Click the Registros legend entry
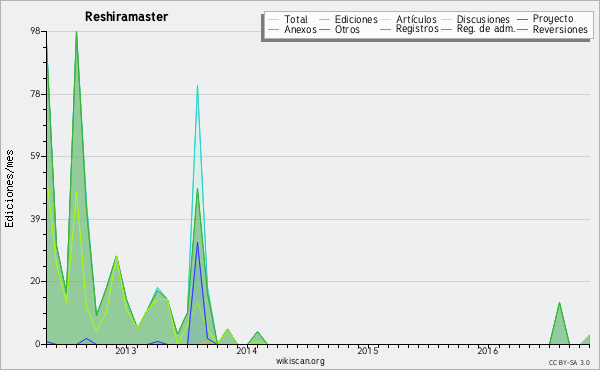Image resolution: width=600 pixels, height=370 pixels. coord(417,29)
